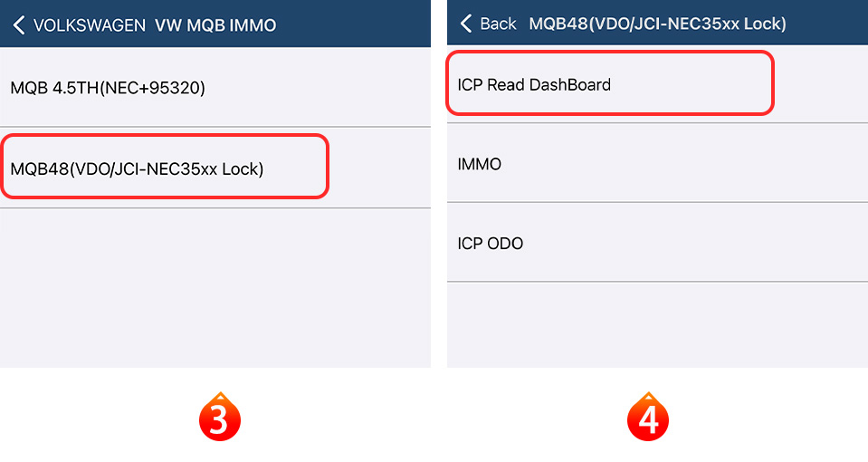Screen dimensions: 868x462
Task: Tap the chevron next to Back
Action: (x=466, y=24)
